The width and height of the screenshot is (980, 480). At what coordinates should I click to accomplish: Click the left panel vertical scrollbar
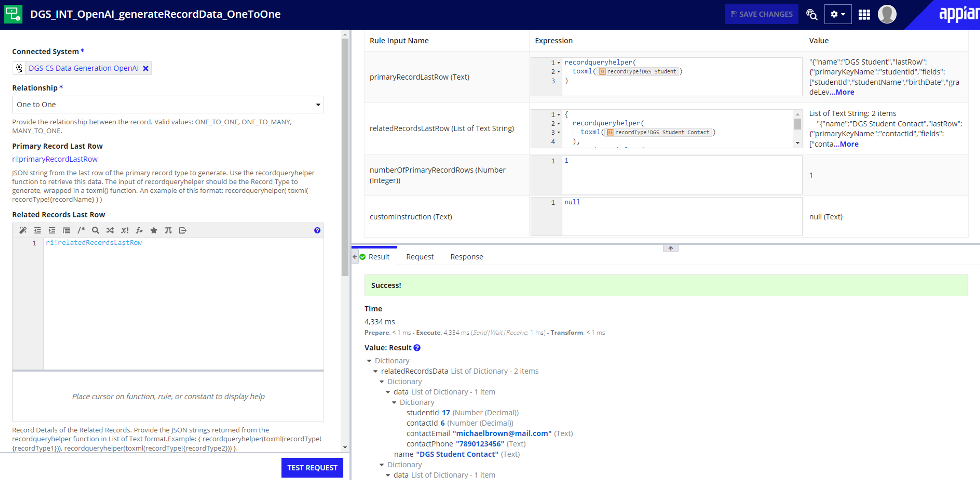pyautogui.click(x=345, y=157)
